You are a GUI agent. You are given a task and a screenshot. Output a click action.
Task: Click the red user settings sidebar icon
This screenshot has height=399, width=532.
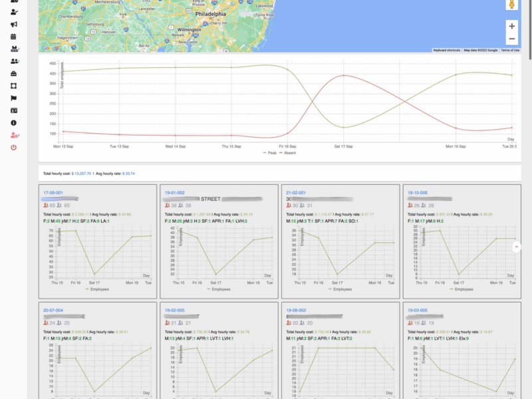[x=14, y=135]
